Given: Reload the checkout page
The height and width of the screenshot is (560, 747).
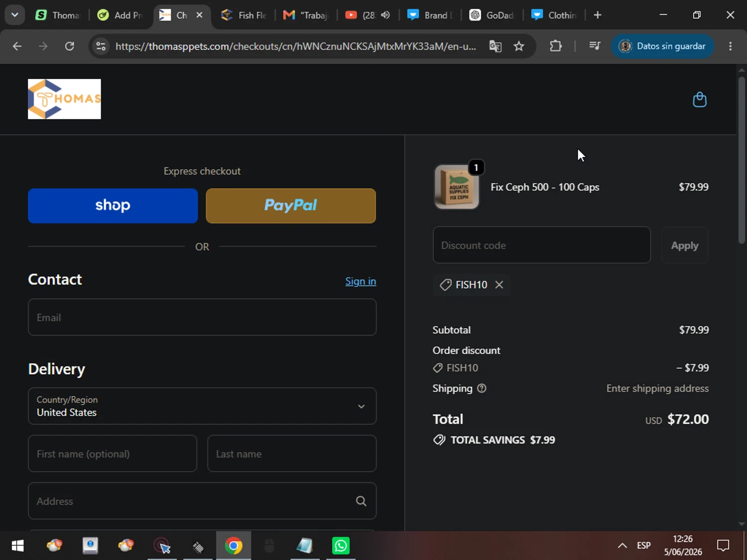Looking at the screenshot, I should point(70,46).
